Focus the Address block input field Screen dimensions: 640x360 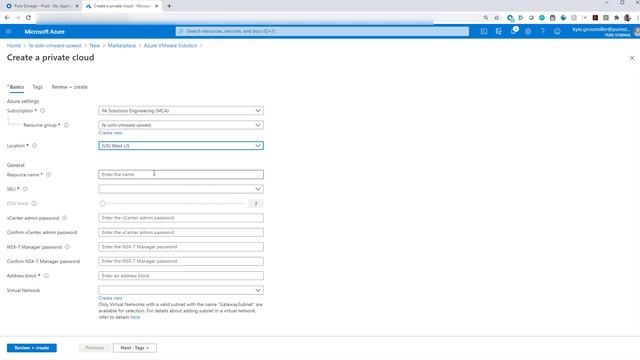click(x=181, y=276)
